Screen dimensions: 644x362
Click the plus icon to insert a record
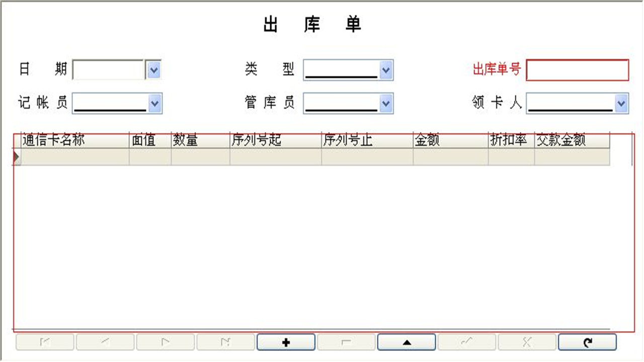286,342
